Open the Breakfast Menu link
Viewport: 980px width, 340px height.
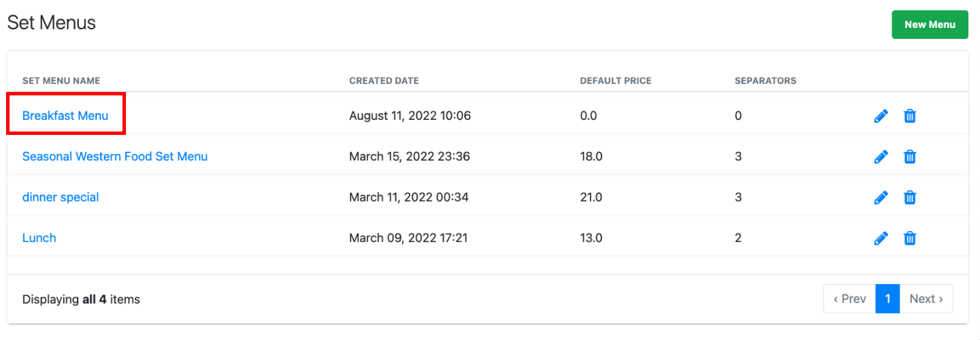click(x=65, y=116)
